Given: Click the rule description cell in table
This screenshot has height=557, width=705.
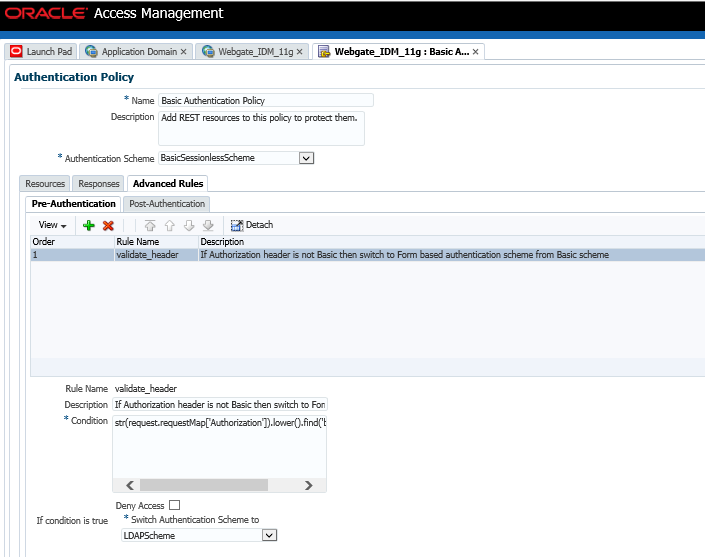Looking at the screenshot, I should pyautogui.click(x=451, y=255).
